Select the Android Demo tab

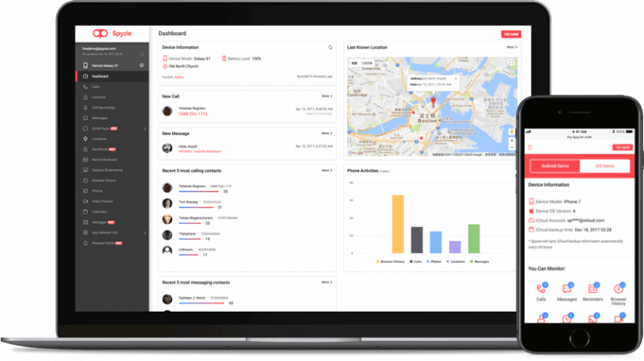coord(555,167)
